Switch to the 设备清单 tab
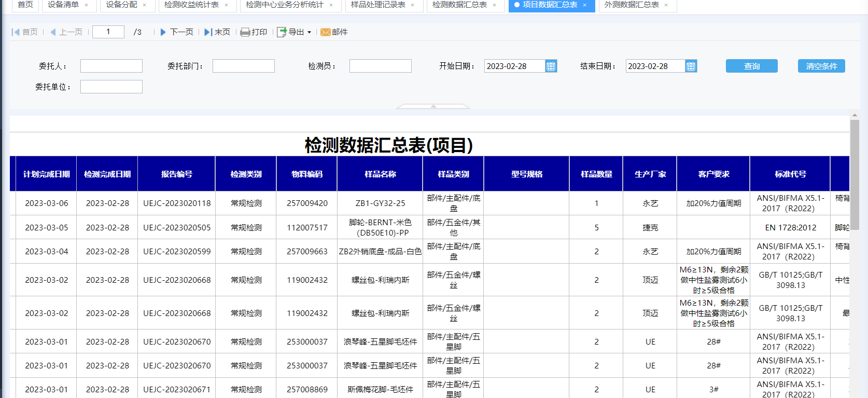The image size is (868, 398). [63, 5]
